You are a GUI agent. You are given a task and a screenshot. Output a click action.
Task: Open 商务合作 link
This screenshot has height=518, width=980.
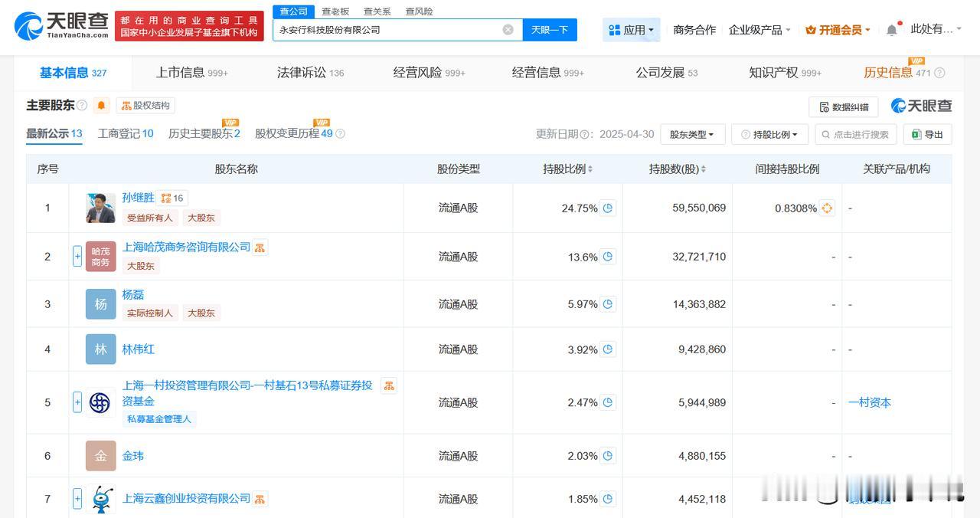pos(694,30)
